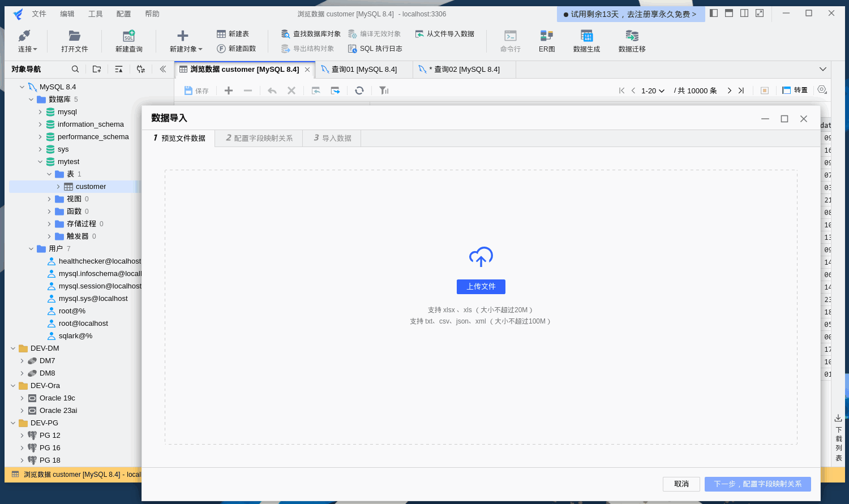Viewport: 849px width, 504px height.
Task: Click 下一步，配置字段映射关系 button
Action: coord(757,484)
